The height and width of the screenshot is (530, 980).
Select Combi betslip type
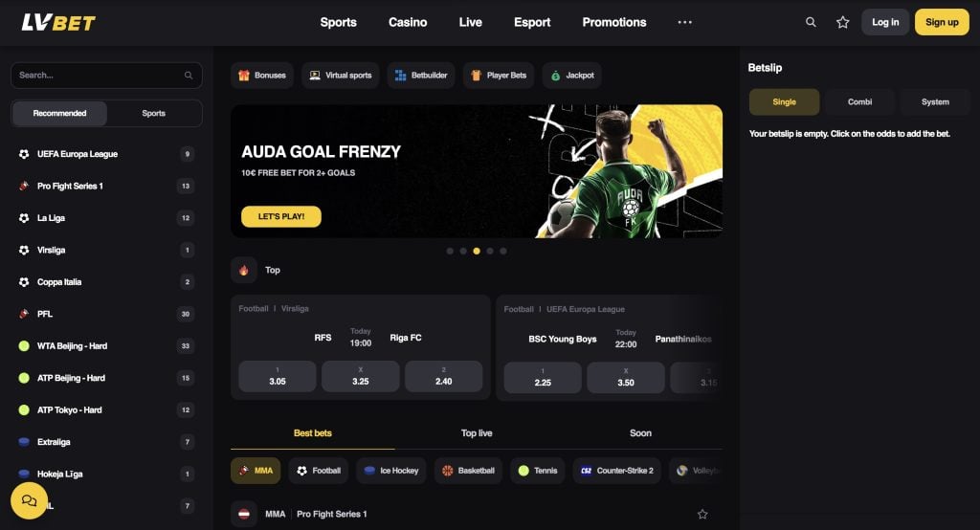(859, 101)
